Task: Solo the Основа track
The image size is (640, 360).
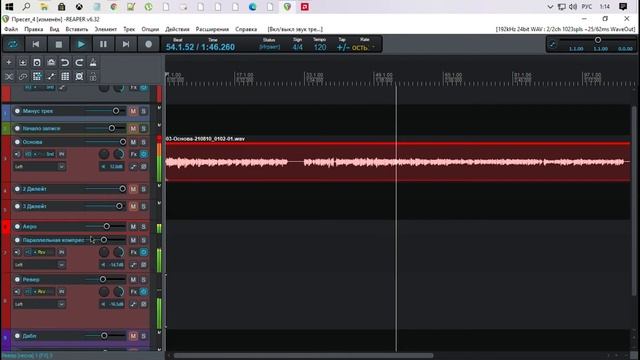Action: (144, 142)
